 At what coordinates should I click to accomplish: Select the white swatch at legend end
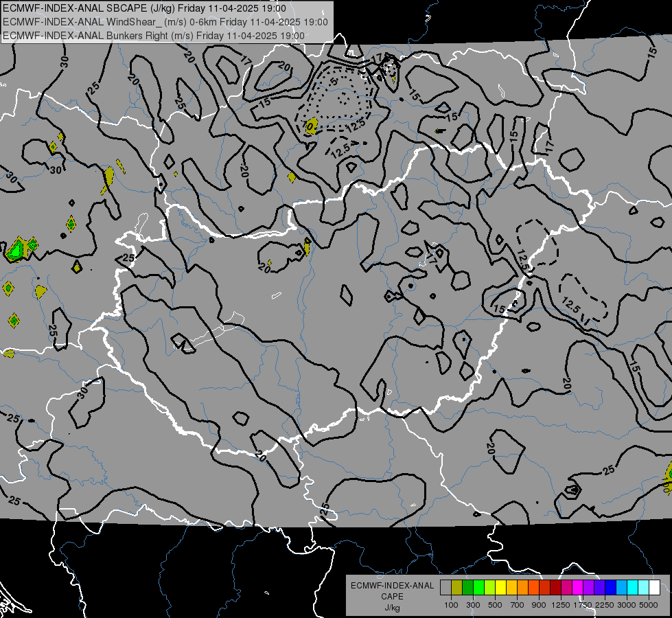pos(654,587)
